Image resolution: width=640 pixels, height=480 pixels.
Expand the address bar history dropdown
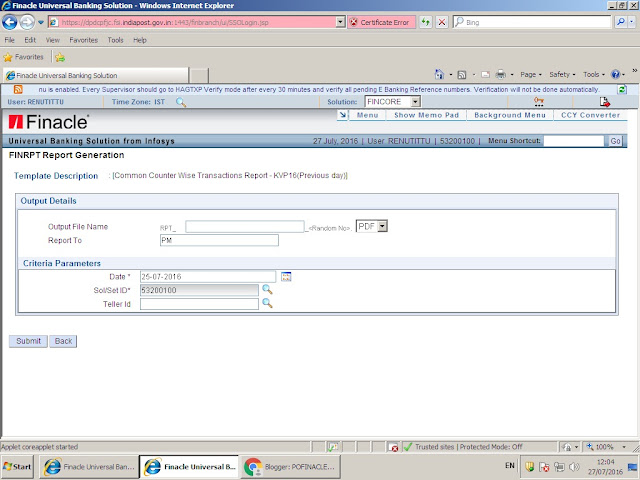coord(340,22)
